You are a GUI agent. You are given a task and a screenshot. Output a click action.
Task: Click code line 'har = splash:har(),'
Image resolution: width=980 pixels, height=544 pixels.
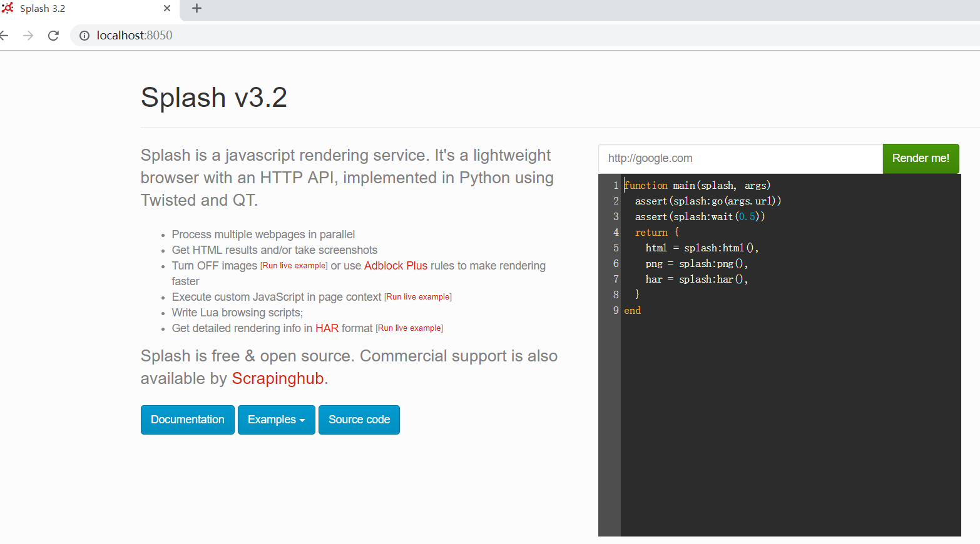[x=697, y=280]
